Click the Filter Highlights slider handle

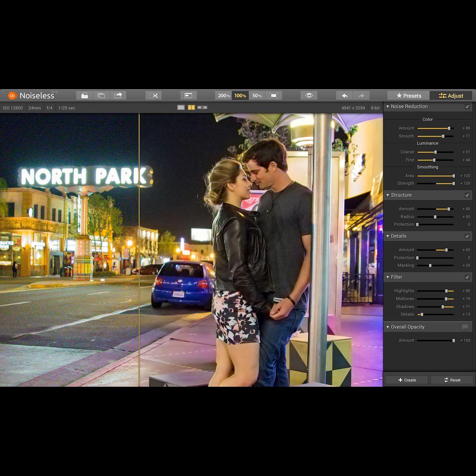click(x=446, y=291)
